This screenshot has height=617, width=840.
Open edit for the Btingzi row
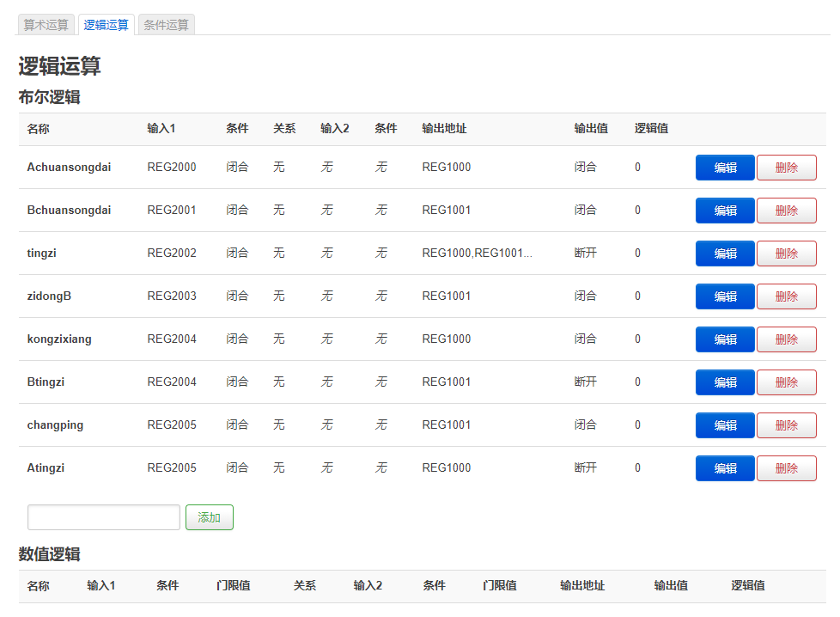(725, 382)
